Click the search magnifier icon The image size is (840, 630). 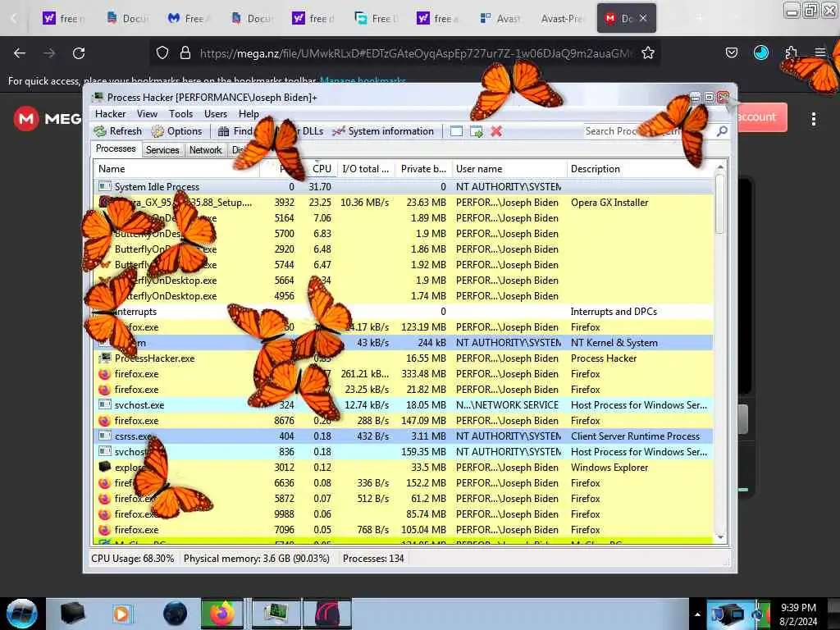722,131
